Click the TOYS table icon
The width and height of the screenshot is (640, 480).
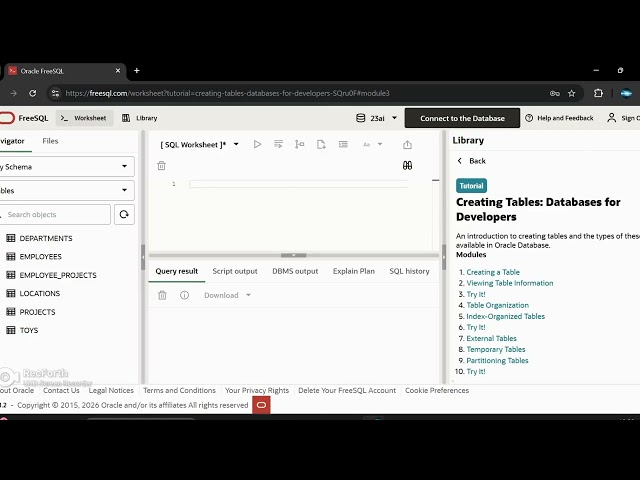(x=11, y=330)
